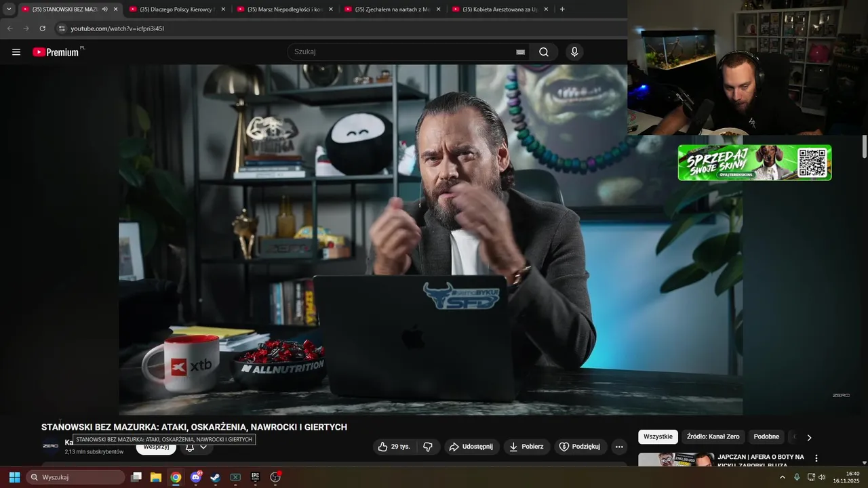Open Epic Games Launcher from taskbar
The image size is (868, 488).
tap(255, 477)
